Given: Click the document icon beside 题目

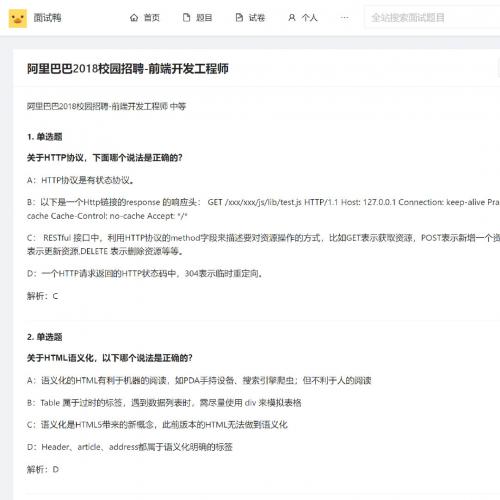Looking at the screenshot, I should pyautogui.click(x=187, y=18).
